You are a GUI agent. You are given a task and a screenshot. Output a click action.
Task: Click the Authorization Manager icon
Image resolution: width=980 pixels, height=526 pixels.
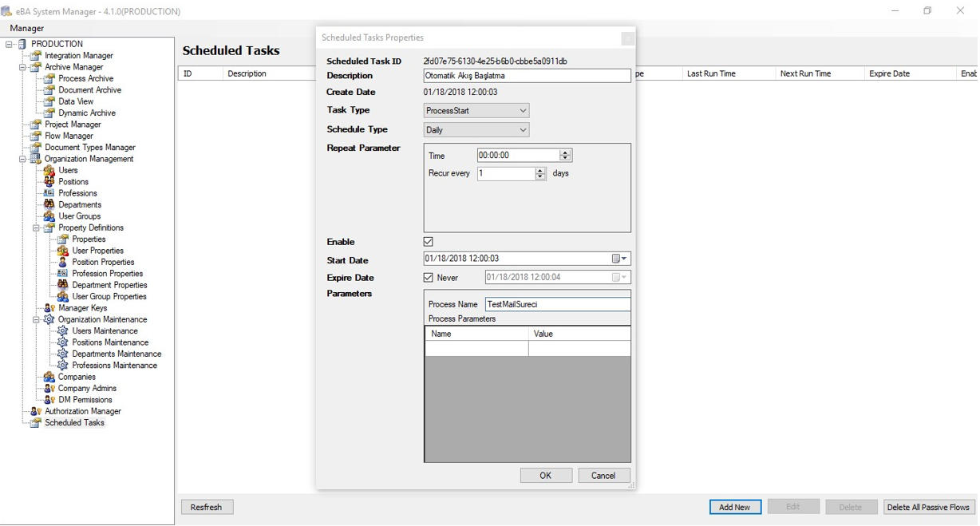[36, 412]
